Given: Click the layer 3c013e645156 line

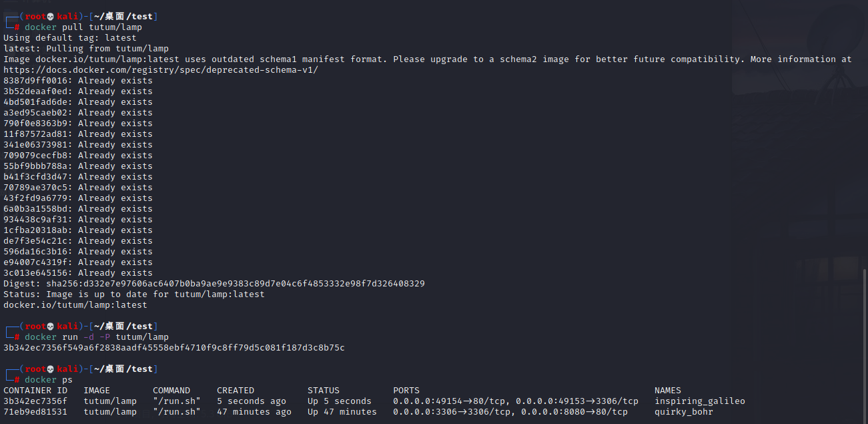Looking at the screenshot, I should [x=78, y=273].
